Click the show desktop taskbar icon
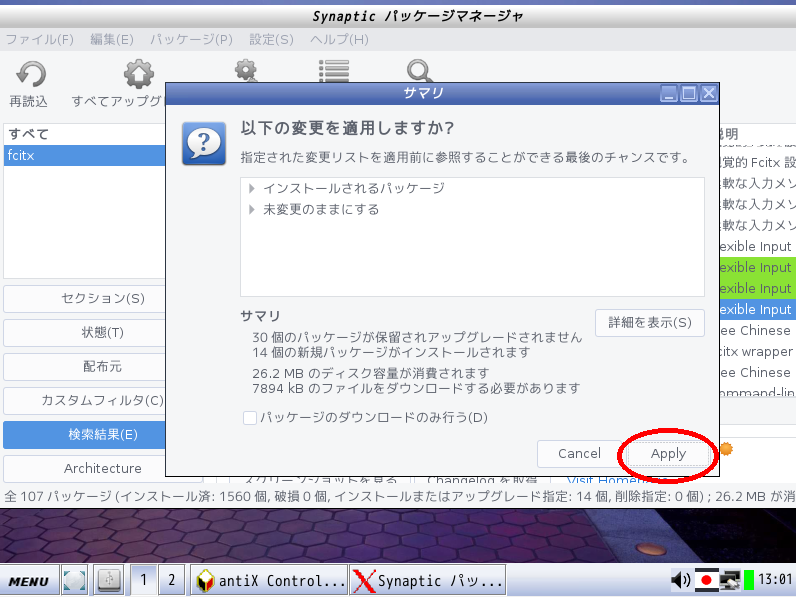 (75, 579)
